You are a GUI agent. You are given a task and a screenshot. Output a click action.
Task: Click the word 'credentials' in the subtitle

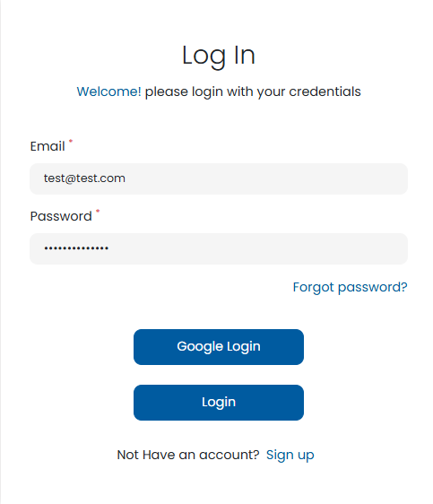(x=325, y=91)
